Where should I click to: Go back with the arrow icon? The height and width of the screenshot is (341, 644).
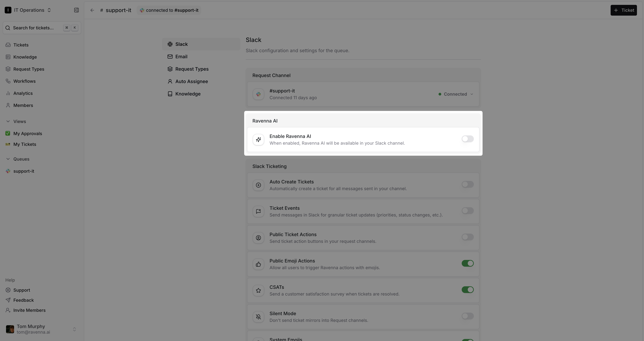[92, 10]
